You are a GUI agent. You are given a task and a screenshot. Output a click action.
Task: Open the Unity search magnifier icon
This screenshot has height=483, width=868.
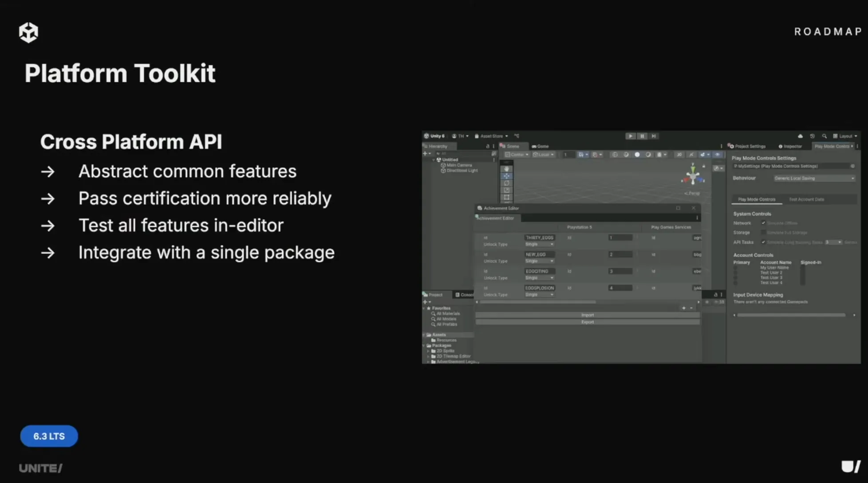coord(824,136)
